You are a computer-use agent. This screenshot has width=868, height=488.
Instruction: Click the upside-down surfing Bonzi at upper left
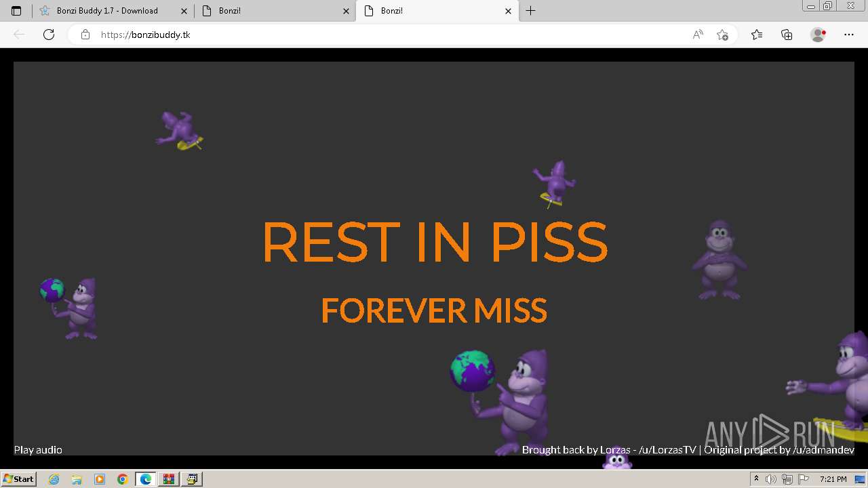[179, 131]
